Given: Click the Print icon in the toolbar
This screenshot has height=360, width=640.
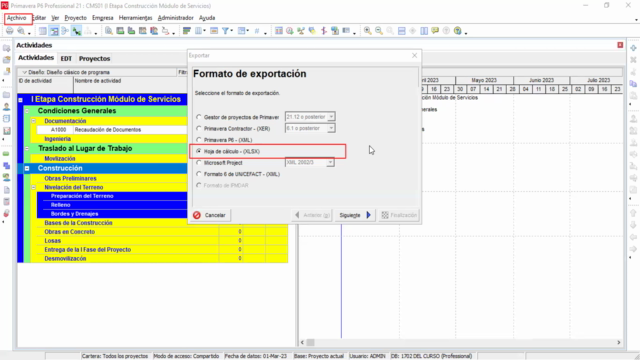Looking at the screenshot, I should coord(10,31).
